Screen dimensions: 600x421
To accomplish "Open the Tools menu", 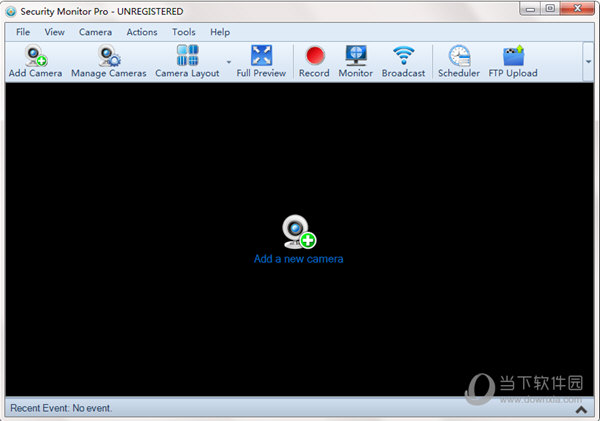I will point(184,32).
